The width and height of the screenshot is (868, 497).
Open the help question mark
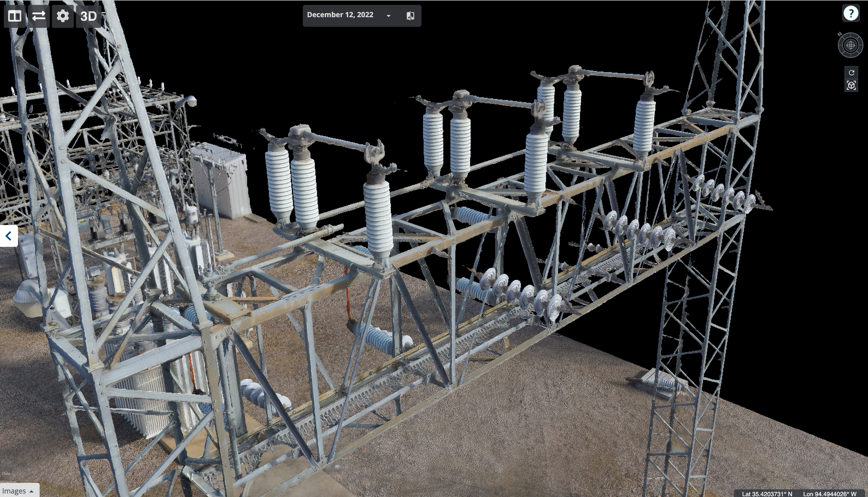[x=851, y=14]
